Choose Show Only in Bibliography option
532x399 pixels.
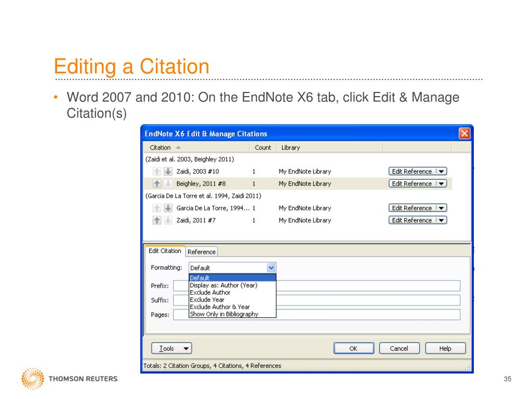tap(232, 314)
